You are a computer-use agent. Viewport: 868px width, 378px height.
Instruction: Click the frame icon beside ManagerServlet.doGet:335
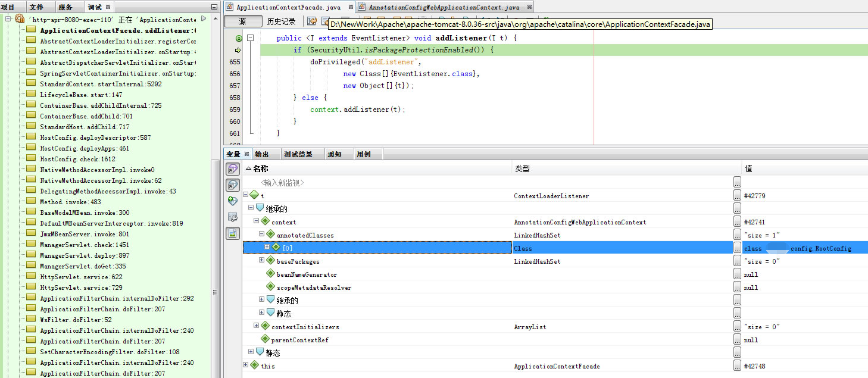click(31, 266)
